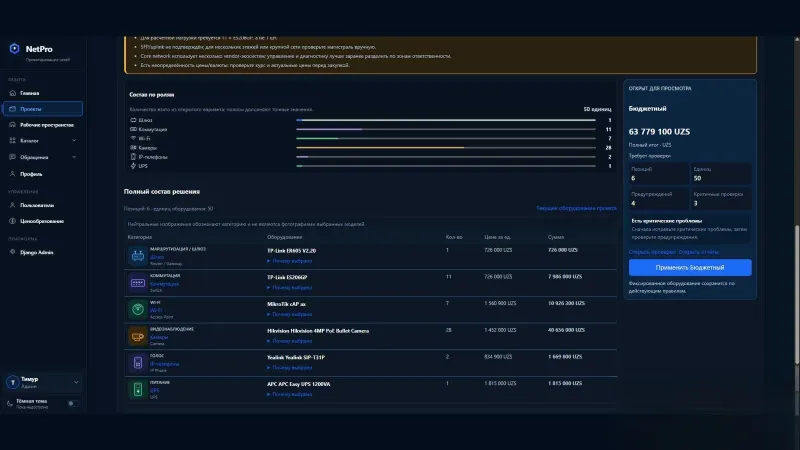The image size is (800, 450).
Task: Click the blue IP-телефоны category link
Action: point(164,364)
